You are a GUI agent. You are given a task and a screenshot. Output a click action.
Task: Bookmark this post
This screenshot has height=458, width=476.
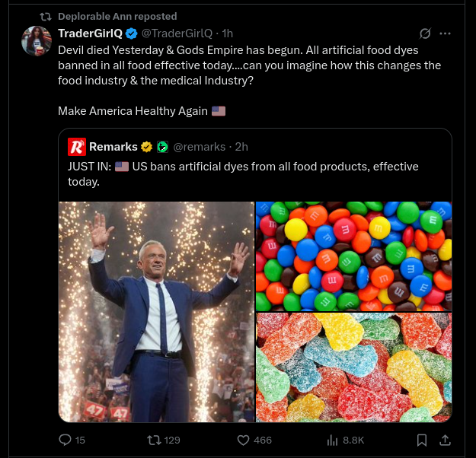(422, 440)
